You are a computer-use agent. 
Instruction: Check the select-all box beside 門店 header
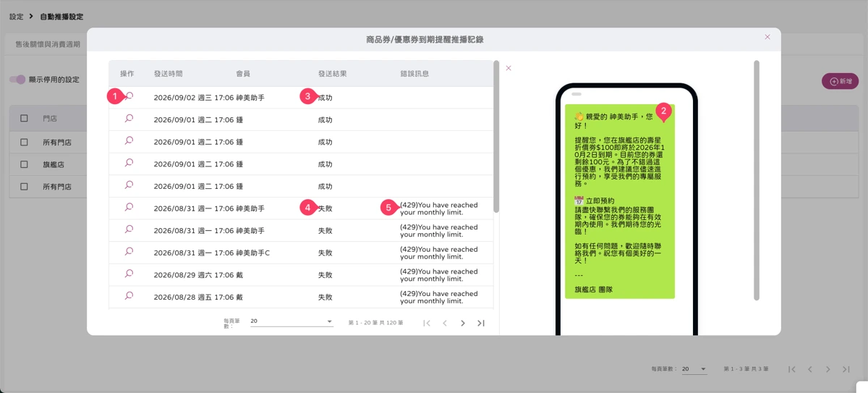point(24,118)
